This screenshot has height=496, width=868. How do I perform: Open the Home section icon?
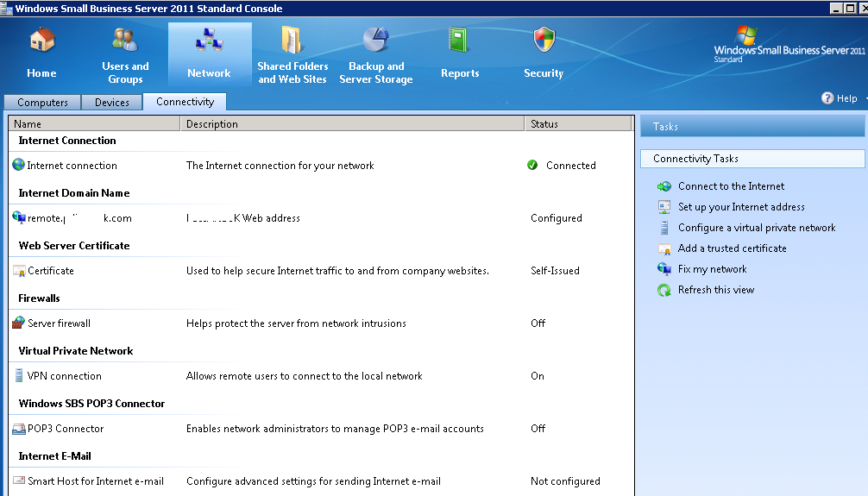click(x=42, y=40)
